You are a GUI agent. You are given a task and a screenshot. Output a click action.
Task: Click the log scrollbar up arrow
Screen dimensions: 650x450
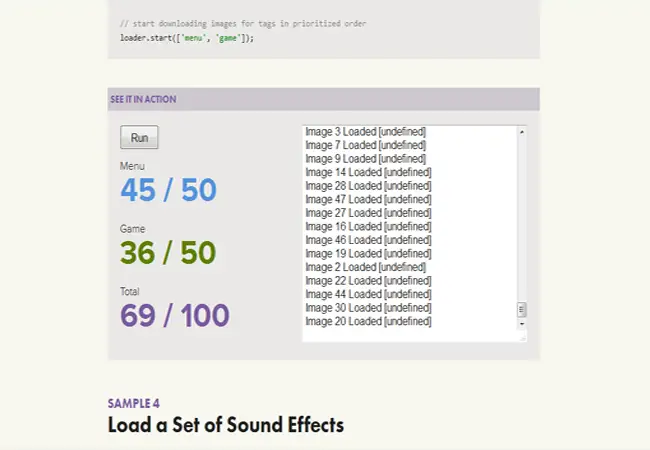pyautogui.click(x=521, y=132)
